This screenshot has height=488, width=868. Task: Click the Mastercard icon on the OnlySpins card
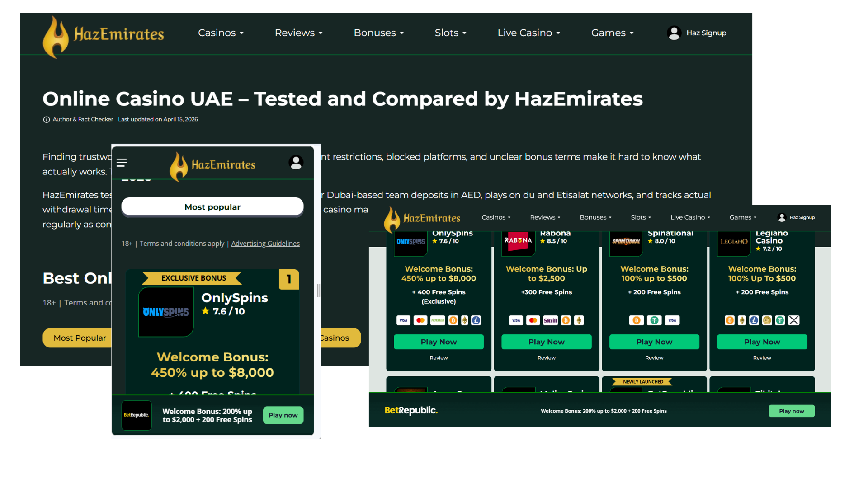coord(420,320)
